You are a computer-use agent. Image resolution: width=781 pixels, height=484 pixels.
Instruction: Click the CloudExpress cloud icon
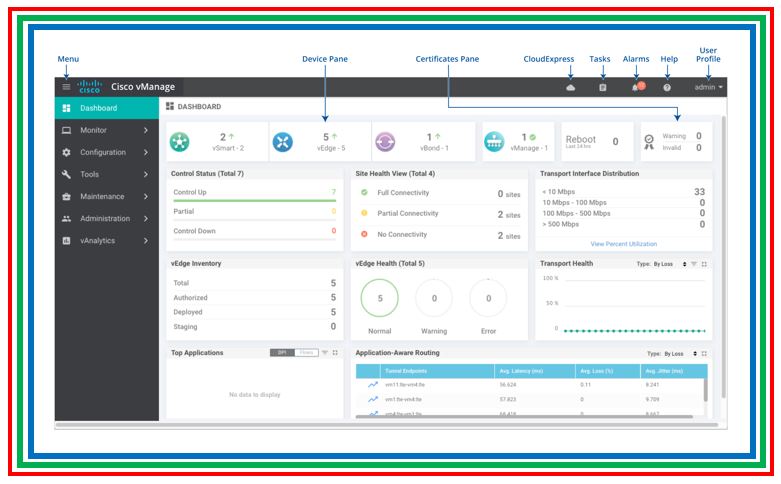pos(571,88)
